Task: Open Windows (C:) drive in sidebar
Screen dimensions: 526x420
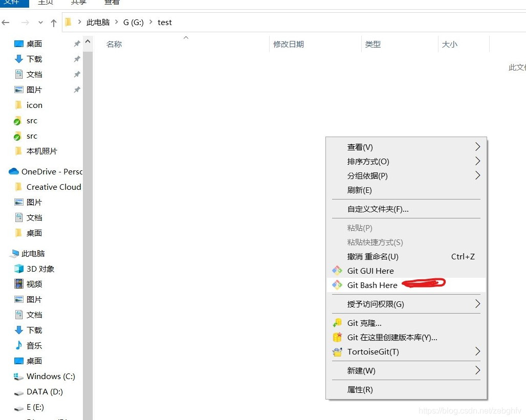Action: (x=51, y=376)
